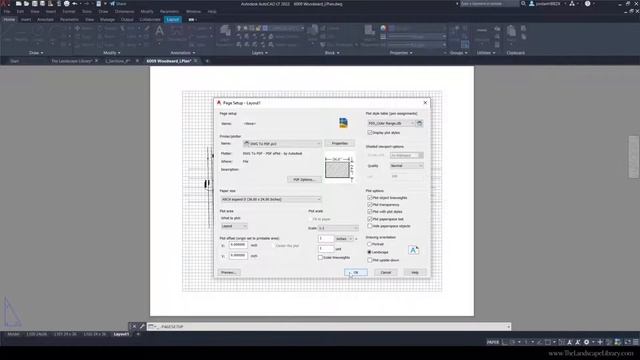Click the OK button in Page Setup
The image size is (640, 360).
click(356, 272)
